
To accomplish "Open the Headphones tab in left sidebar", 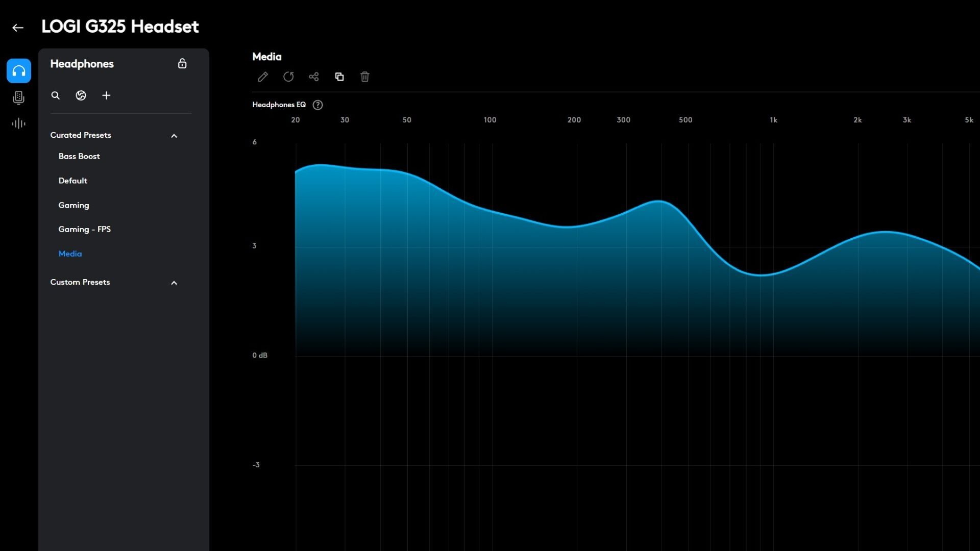I will [x=19, y=71].
